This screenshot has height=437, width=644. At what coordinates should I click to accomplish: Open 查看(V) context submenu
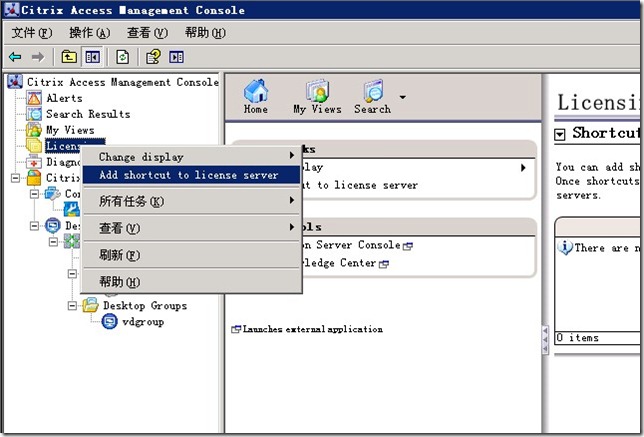191,228
